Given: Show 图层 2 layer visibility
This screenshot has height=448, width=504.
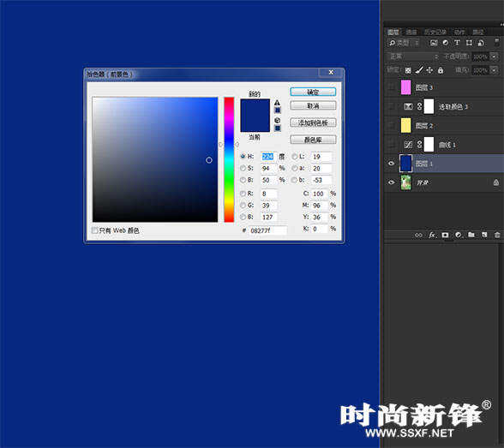Looking at the screenshot, I should click(x=391, y=125).
